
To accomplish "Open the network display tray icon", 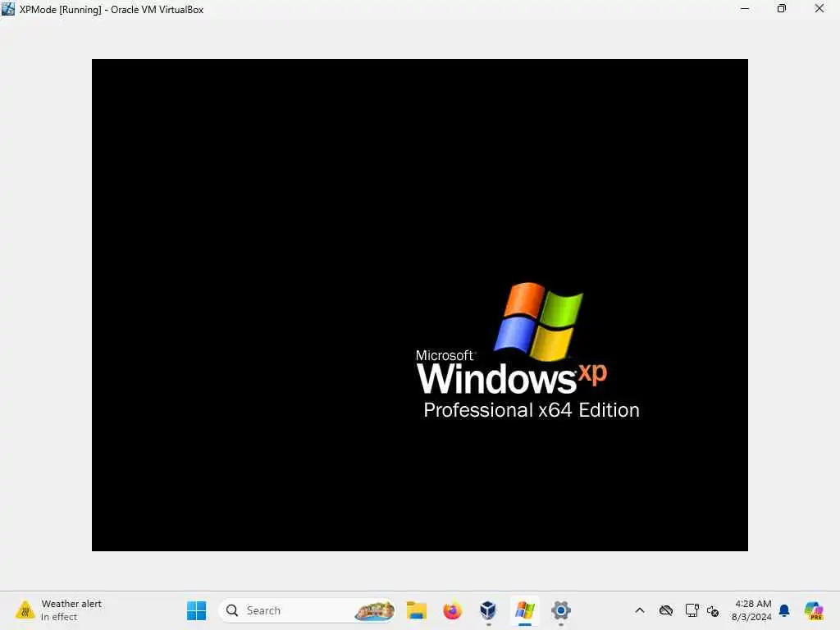I will pos(692,610).
